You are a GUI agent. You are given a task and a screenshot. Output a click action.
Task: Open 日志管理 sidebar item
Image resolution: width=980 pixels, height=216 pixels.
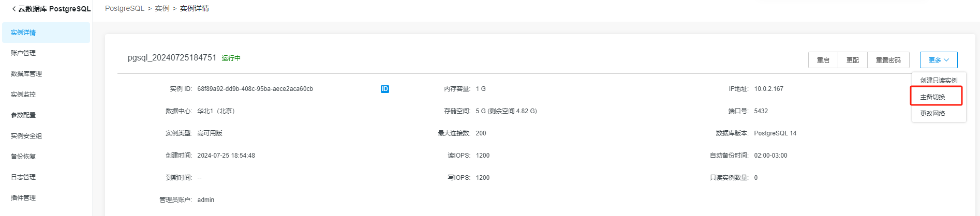[23, 177]
